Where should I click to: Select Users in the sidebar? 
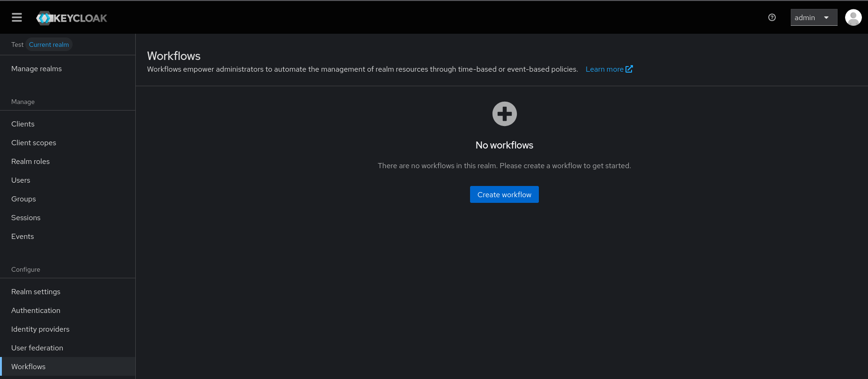[21, 180]
